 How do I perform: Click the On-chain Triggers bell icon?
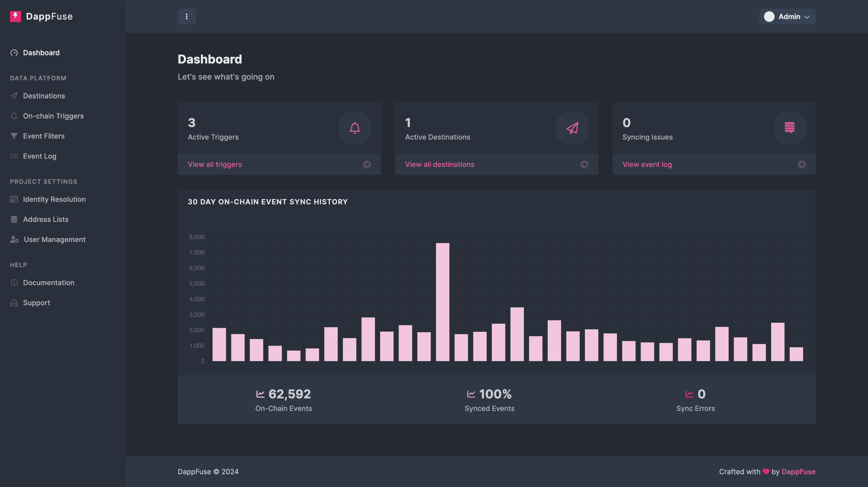(x=13, y=116)
